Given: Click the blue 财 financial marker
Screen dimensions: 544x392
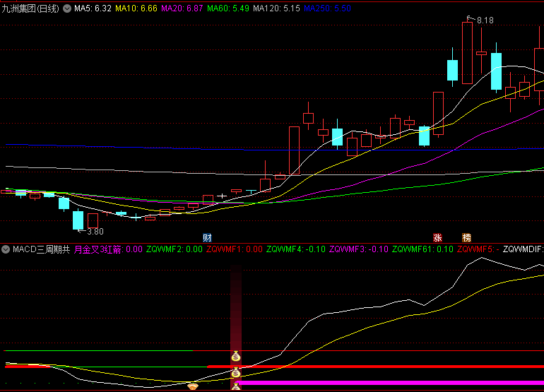Looking at the screenshot, I should [207, 237].
